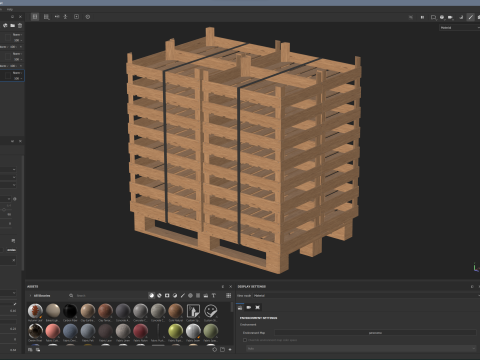
Task: Click the slider handle in left properties panel
Action: [x=4, y=210]
